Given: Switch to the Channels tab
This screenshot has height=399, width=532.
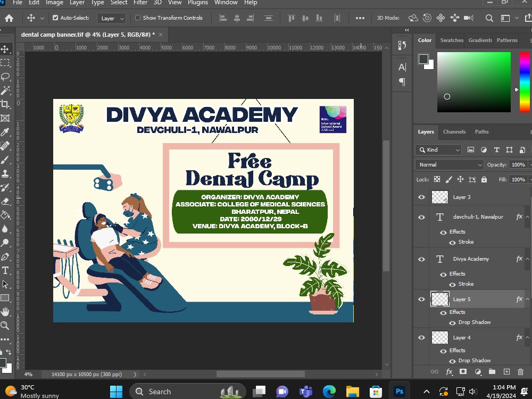Looking at the screenshot, I should tap(454, 132).
